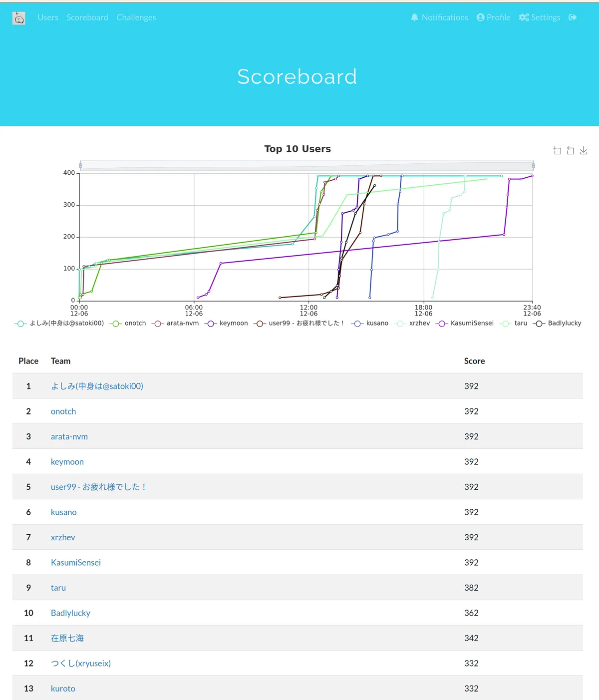The image size is (599, 700).
Task: Click the kuroto row link
Action: (63, 689)
